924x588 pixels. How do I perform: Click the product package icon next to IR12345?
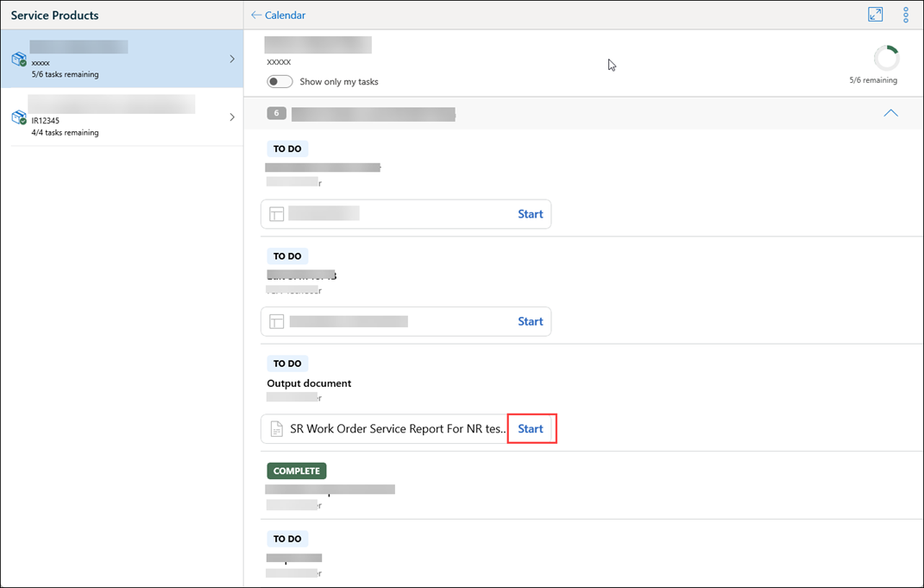[19, 117]
